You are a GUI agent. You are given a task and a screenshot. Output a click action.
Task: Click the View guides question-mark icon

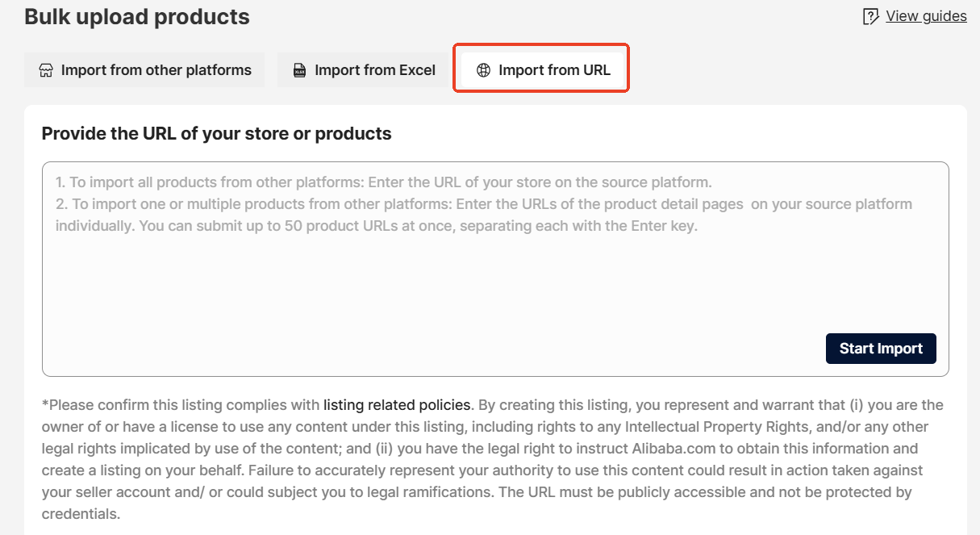[871, 17]
